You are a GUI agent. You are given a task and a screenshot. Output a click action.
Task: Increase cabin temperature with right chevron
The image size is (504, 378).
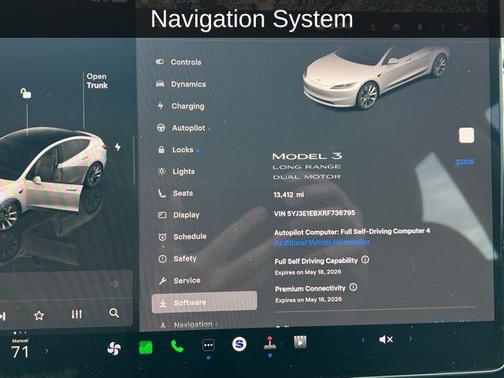coord(46,351)
